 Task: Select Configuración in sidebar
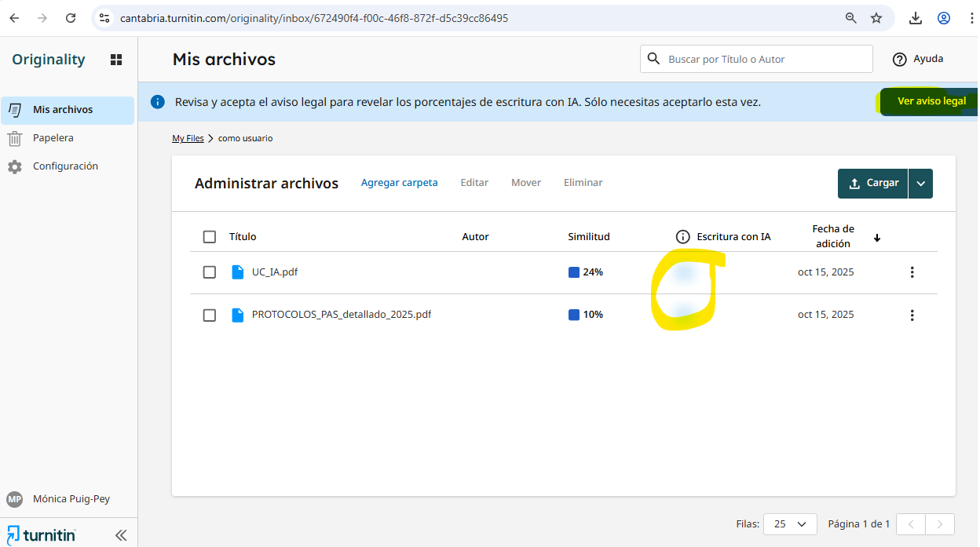pyautogui.click(x=68, y=166)
